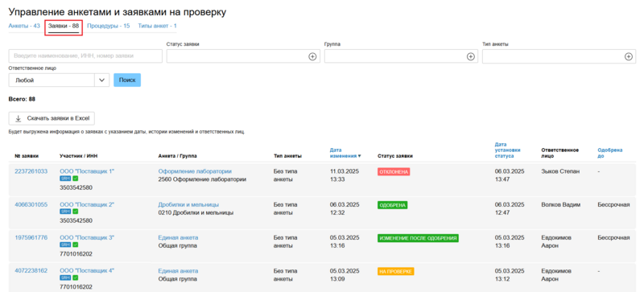The height and width of the screenshot is (292, 644).
Task: Click the № заявки column header
Action: click(x=27, y=156)
